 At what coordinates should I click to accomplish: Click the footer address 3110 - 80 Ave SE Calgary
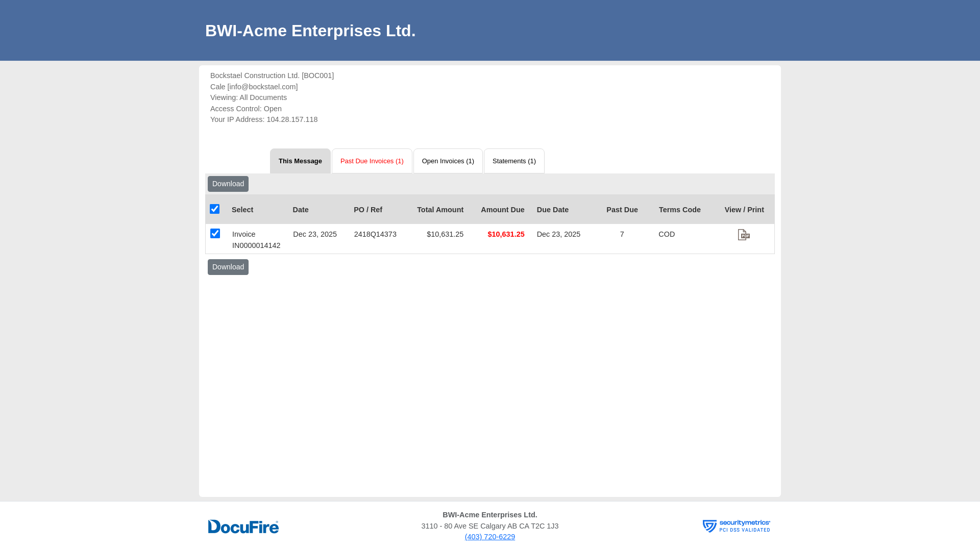[x=490, y=527]
